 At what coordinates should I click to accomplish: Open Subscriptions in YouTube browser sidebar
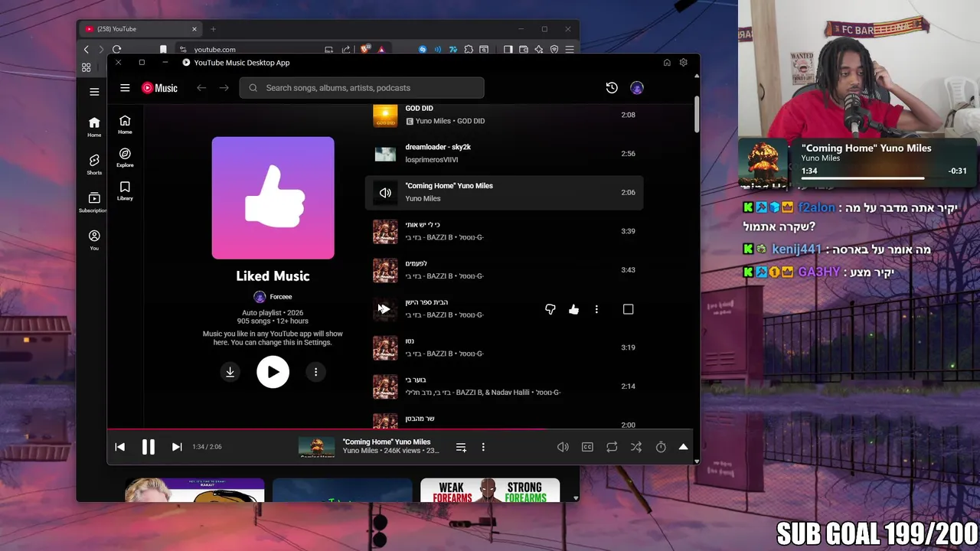point(93,202)
